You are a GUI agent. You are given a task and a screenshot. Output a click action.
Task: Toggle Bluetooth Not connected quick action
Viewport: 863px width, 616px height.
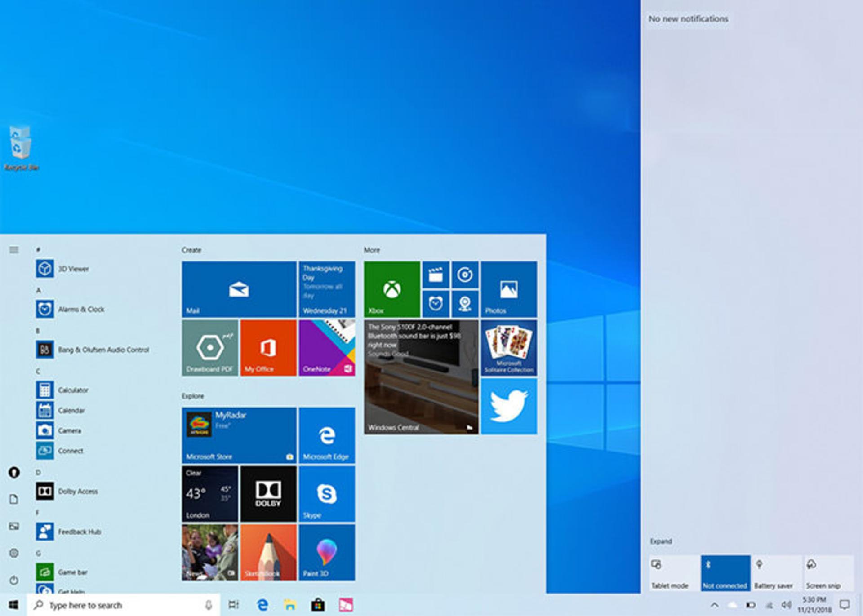coord(725,573)
